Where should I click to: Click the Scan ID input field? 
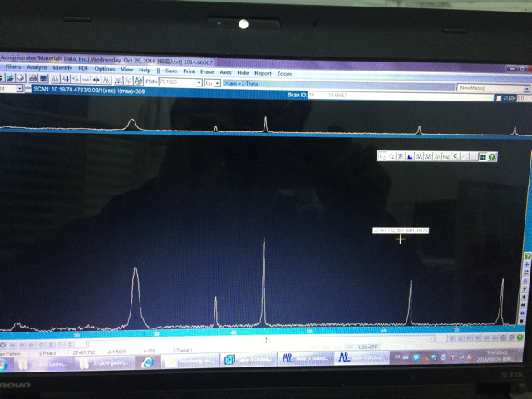(401, 96)
